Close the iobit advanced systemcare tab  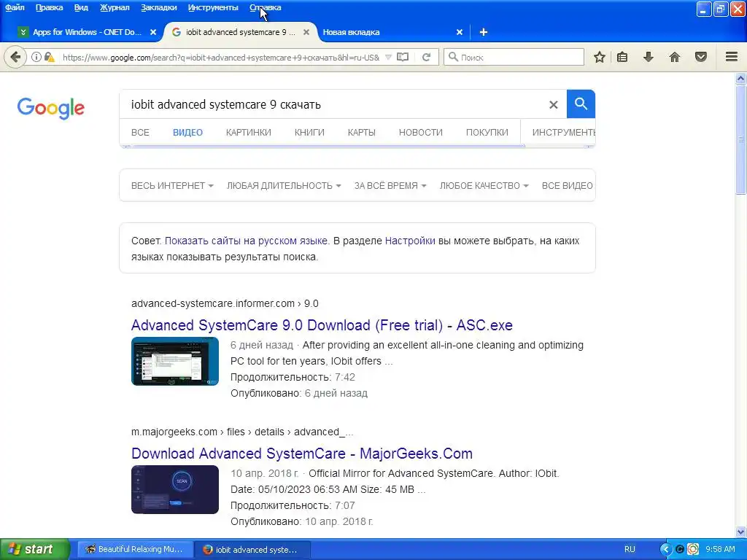pyautogui.click(x=306, y=32)
